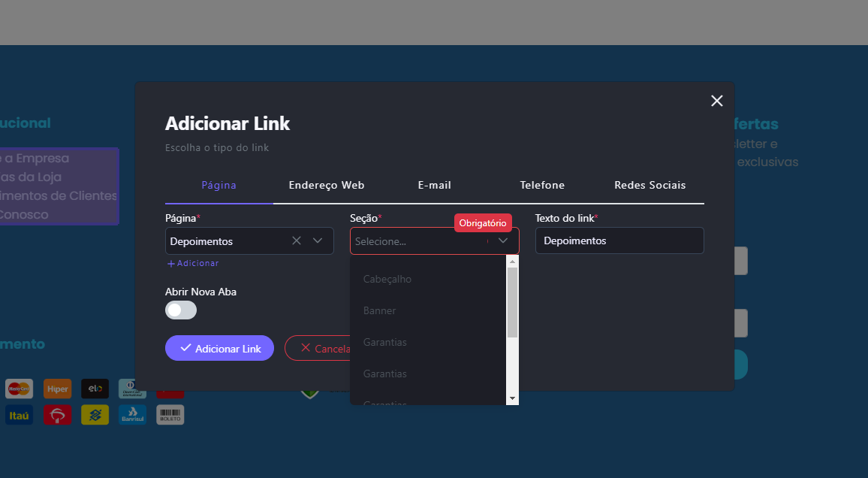Image resolution: width=868 pixels, height=478 pixels.
Task: Clear the selected Página value with the X icon
Action: pos(297,241)
